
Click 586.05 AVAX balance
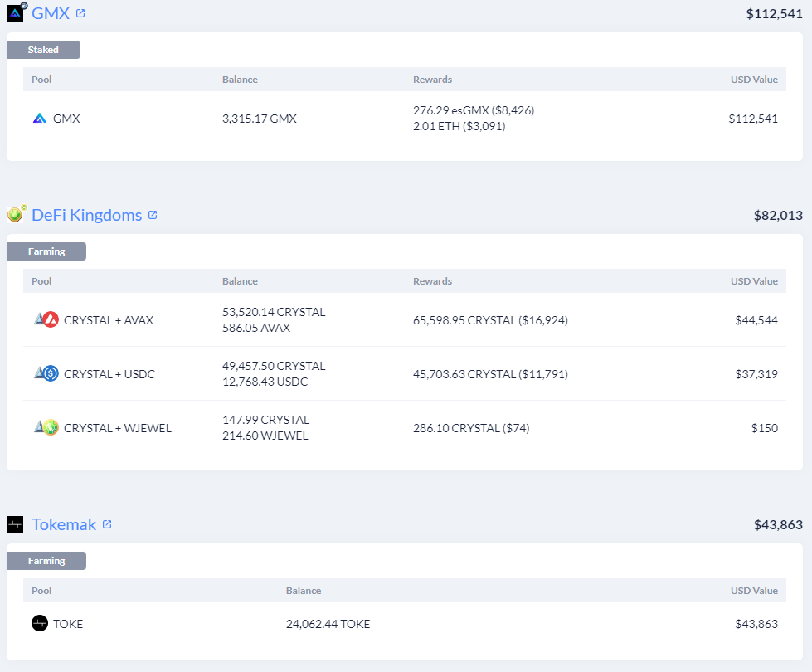tap(256, 328)
